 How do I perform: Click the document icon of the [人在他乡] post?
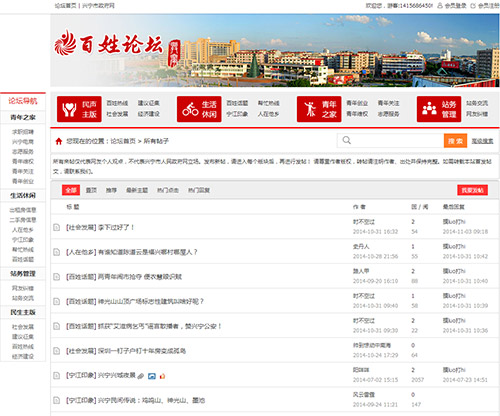tap(57, 252)
